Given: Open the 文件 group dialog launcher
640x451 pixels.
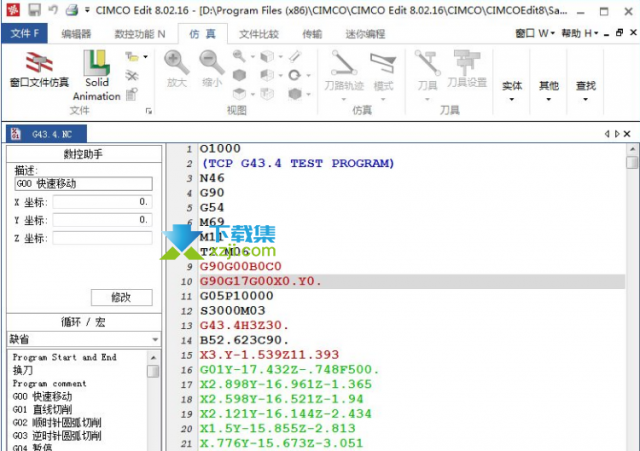Looking at the screenshot, I should (x=149, y=111).
